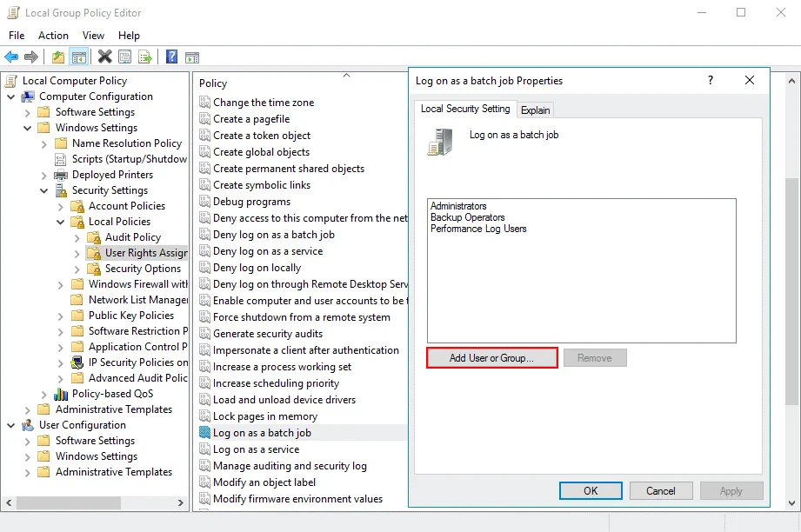Viewport: 801px width, 532px height.
Task: Expand the Administrative Templates under User Configuration
Action: point(27,472)
